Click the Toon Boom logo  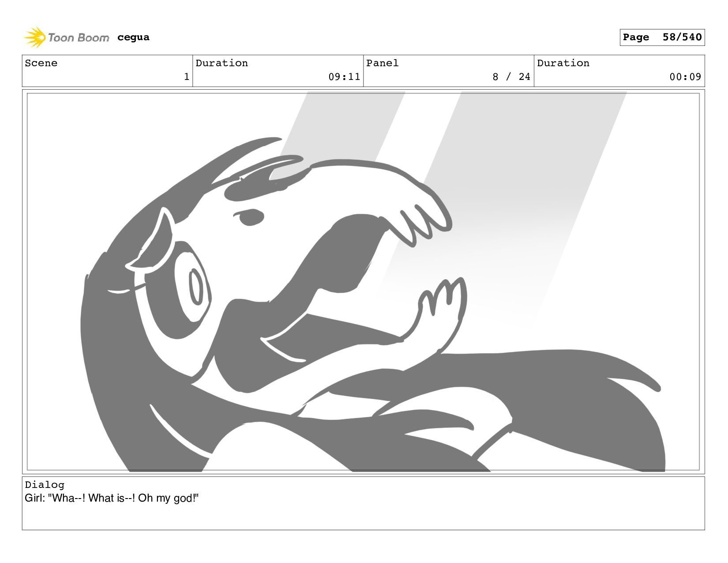(66, 38)
